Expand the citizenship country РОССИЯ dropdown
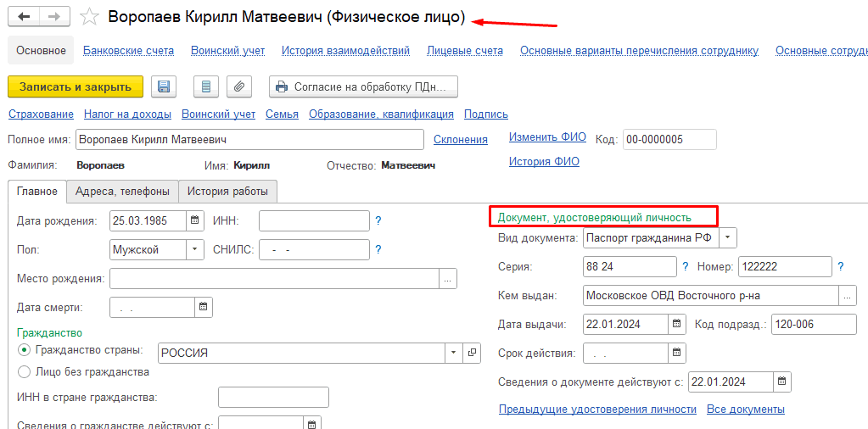868x429 pixels. 454,353
